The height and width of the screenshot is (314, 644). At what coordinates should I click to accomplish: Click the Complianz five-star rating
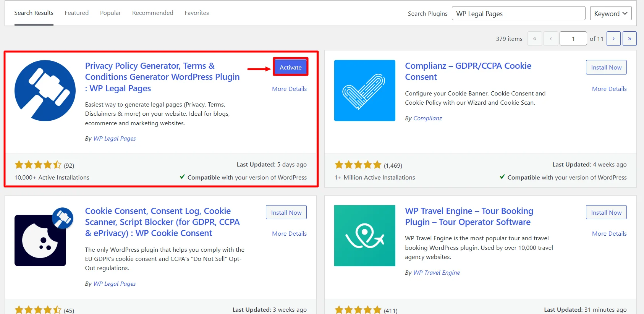(358, 165)
